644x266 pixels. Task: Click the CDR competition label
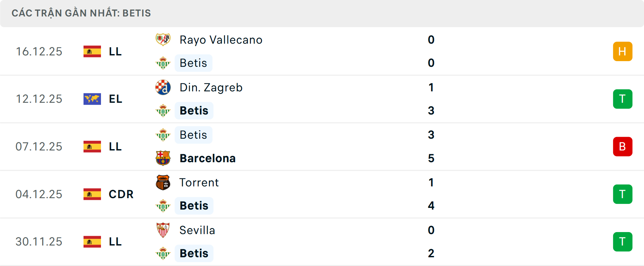tap(121, 194)
